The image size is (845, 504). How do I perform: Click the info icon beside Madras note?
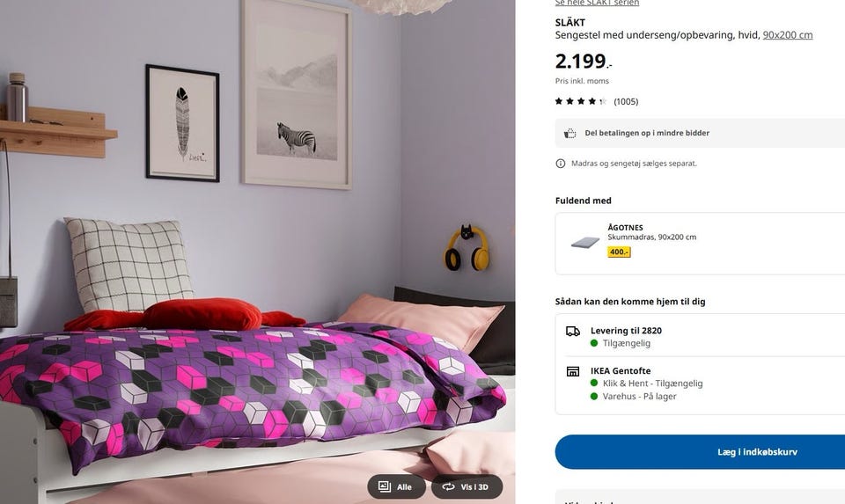coord(561,163)
